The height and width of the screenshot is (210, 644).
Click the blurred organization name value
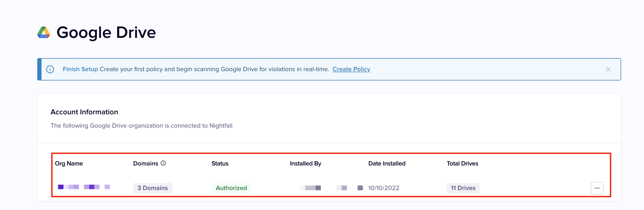pyautogui.click(x=84, y=187)
